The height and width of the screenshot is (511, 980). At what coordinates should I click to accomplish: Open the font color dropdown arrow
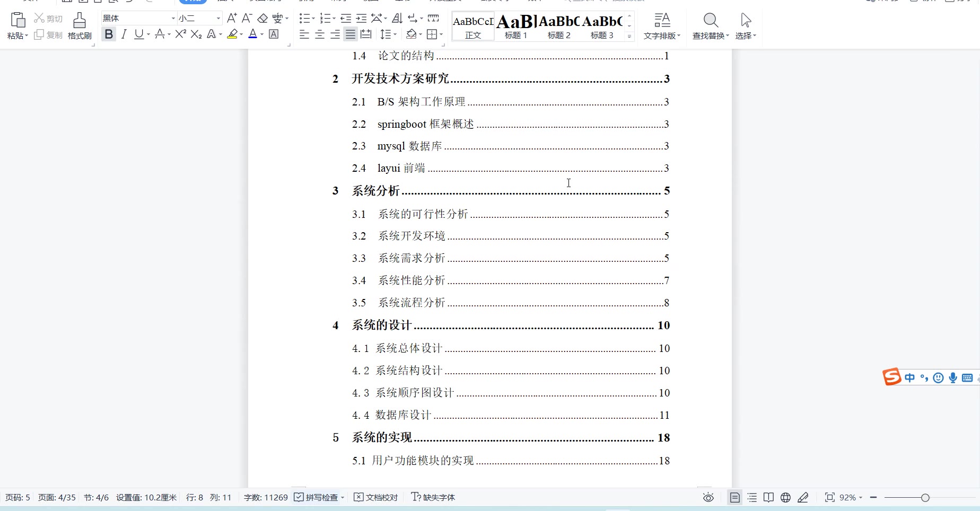tap(262, 34)
